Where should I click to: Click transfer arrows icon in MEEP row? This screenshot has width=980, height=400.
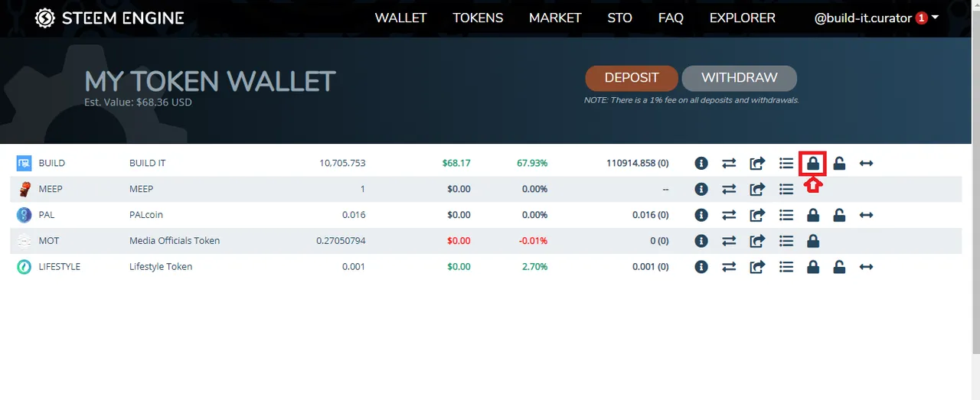pyautogui.click(x=729, y=189)
